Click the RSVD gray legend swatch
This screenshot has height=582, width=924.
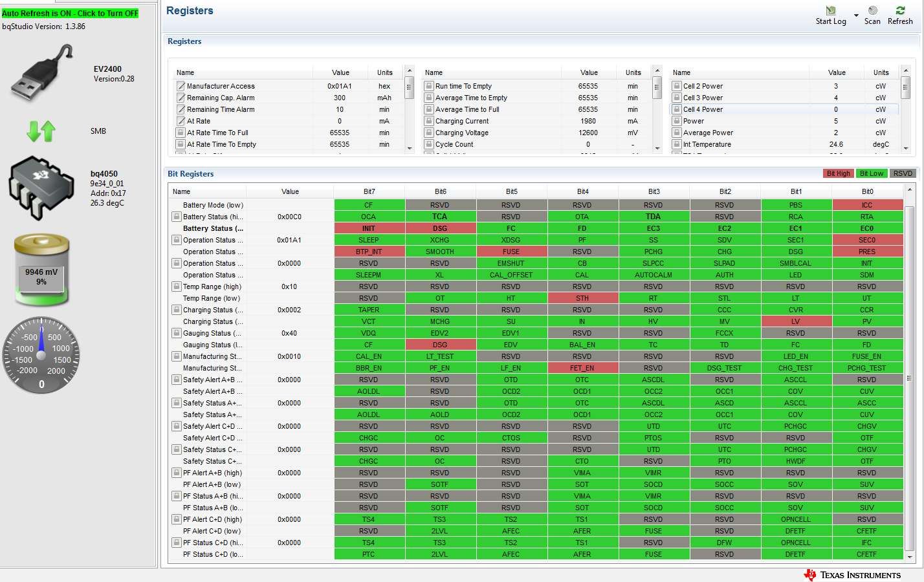point(903,173)
